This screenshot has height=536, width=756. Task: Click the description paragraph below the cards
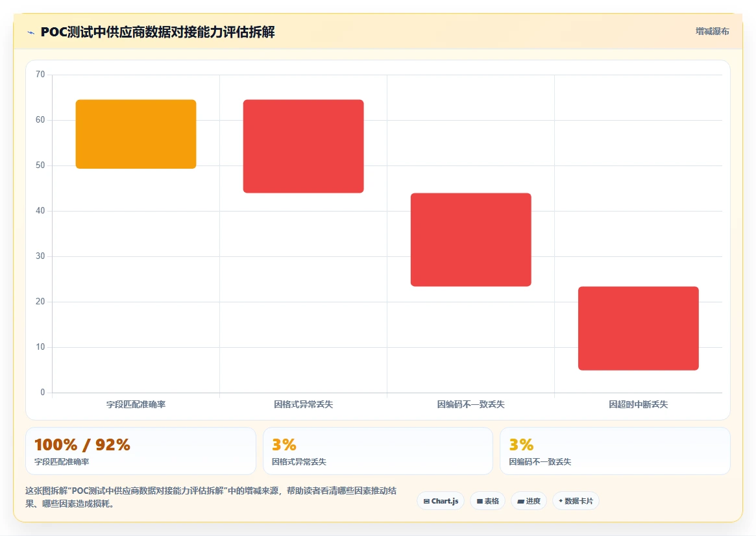211,497
